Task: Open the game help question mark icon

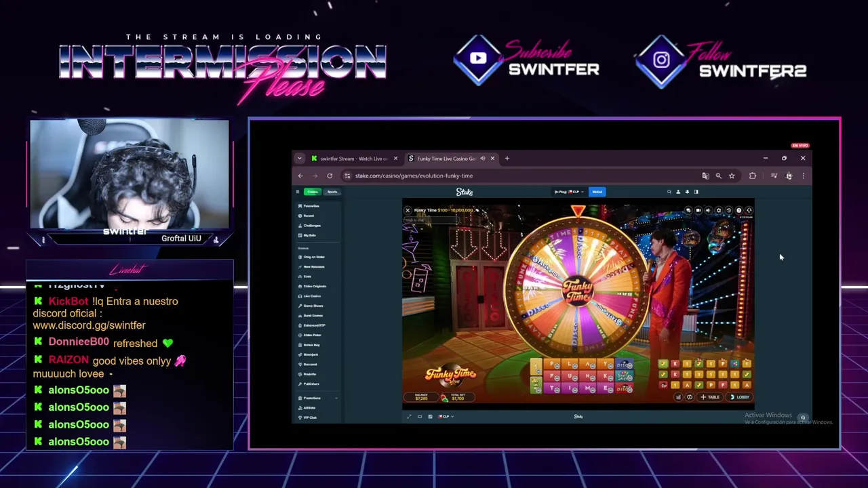Action: [739, 210]
